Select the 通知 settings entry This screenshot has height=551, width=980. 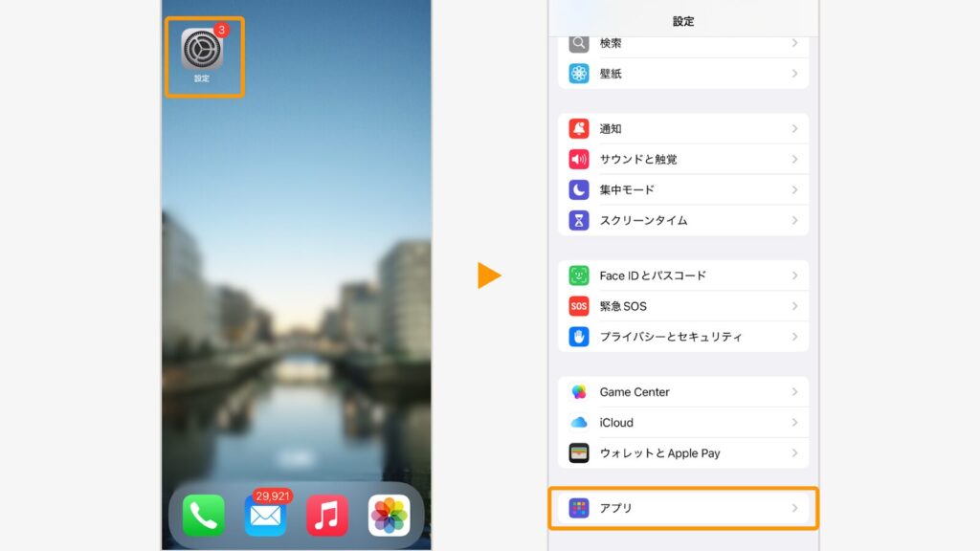point(670,128)
